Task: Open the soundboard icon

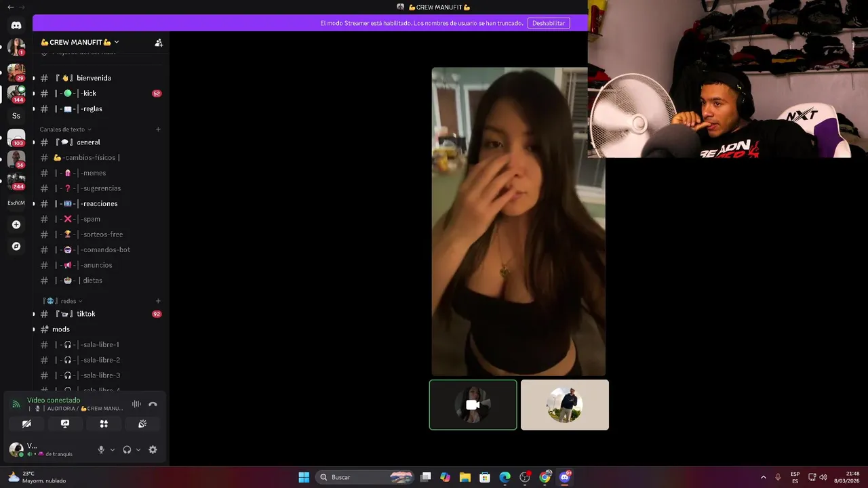Action: [142, 424]
